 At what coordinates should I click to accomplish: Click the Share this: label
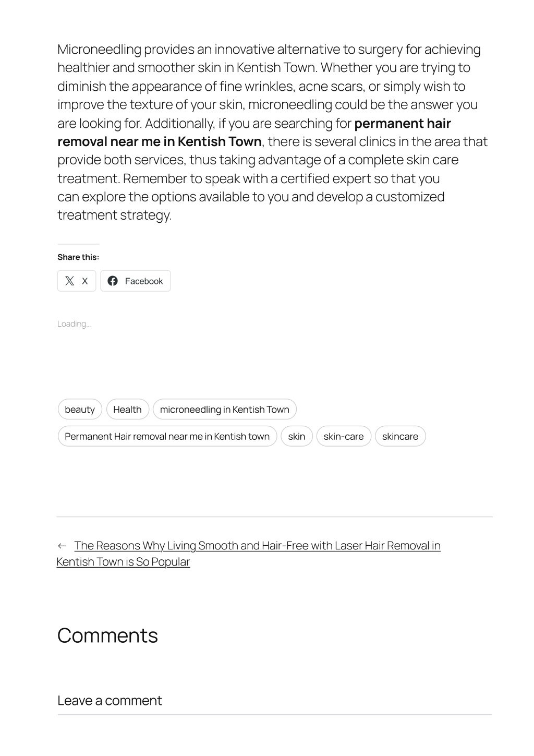pyautogui.click(x=78, y=257)
